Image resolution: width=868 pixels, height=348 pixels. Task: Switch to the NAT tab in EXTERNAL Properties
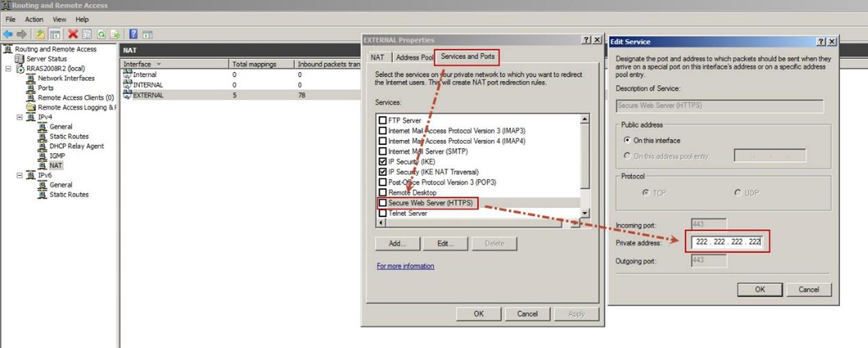tap(377, 58)
